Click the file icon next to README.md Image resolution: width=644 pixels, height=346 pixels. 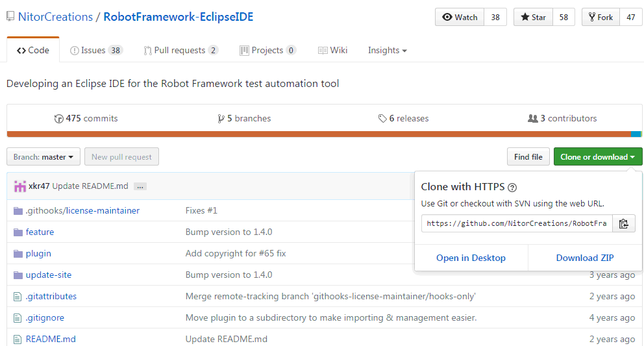click(x=18, y=340)
